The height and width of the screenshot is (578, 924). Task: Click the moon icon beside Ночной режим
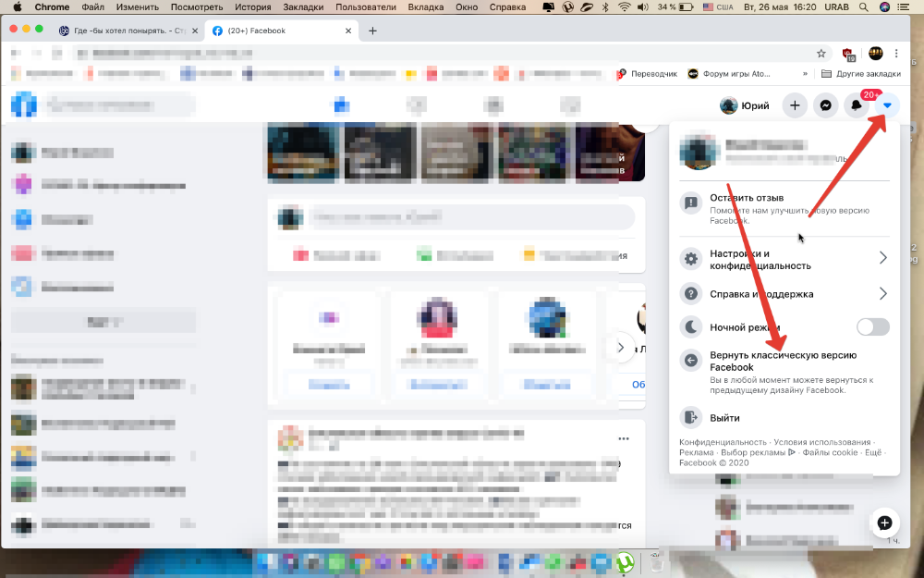(x=690, y=326)
